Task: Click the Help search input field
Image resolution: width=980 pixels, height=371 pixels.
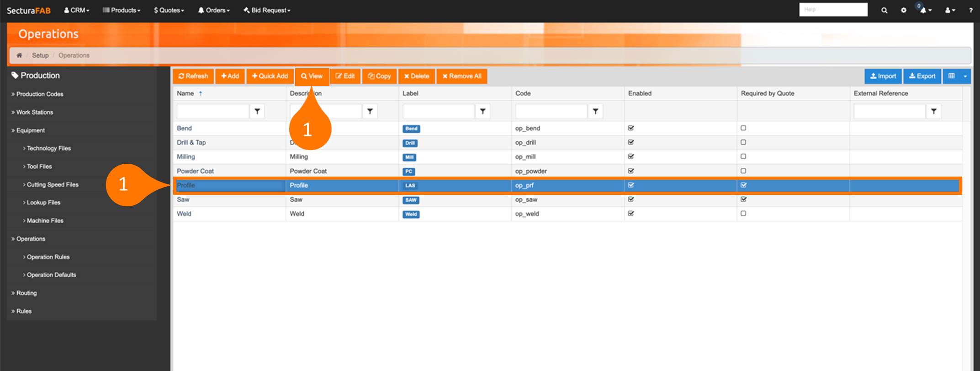Action: pos(833,10)
